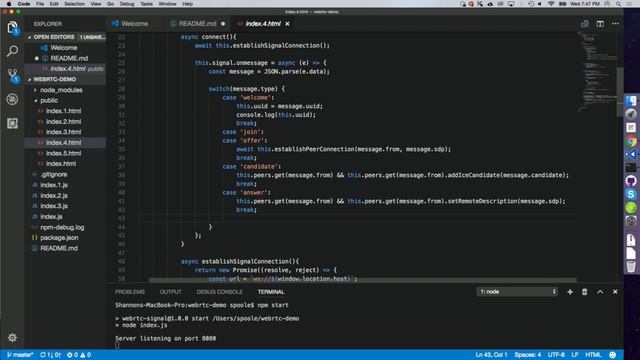Open index.1.html in the public folder

click(x=63, y=111)
